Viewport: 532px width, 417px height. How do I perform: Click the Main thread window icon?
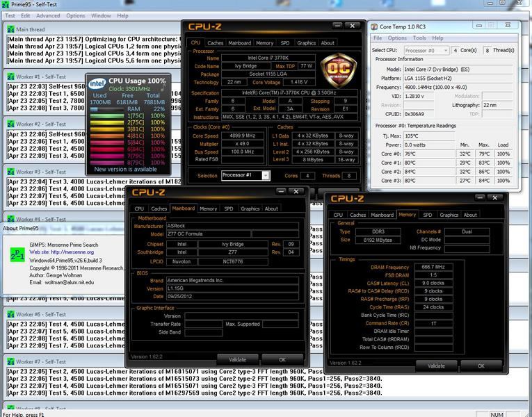(x=10, y=29)
